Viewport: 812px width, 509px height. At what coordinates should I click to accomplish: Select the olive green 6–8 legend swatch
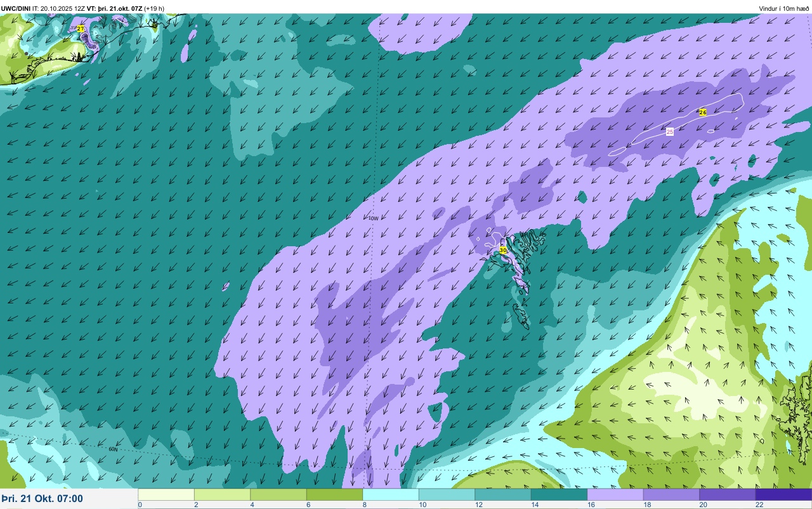[334, 494]
